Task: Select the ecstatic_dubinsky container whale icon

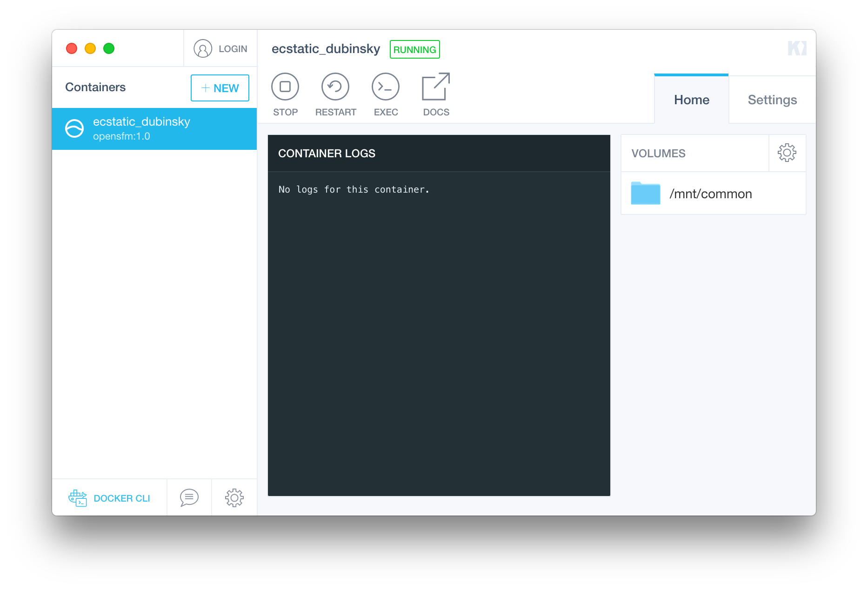Action: tap(75, 129)
